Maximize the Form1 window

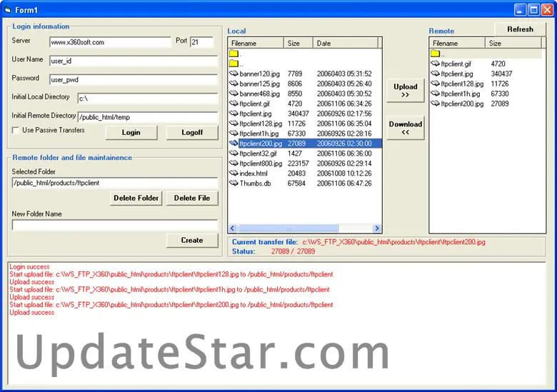point(533,10)
